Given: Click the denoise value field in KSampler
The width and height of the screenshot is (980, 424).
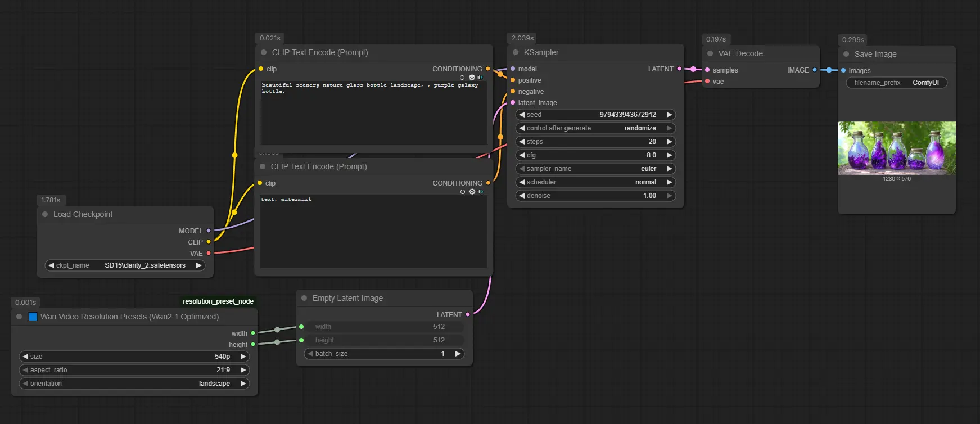Looking at the screenshot, I should (x=595, y=196).
